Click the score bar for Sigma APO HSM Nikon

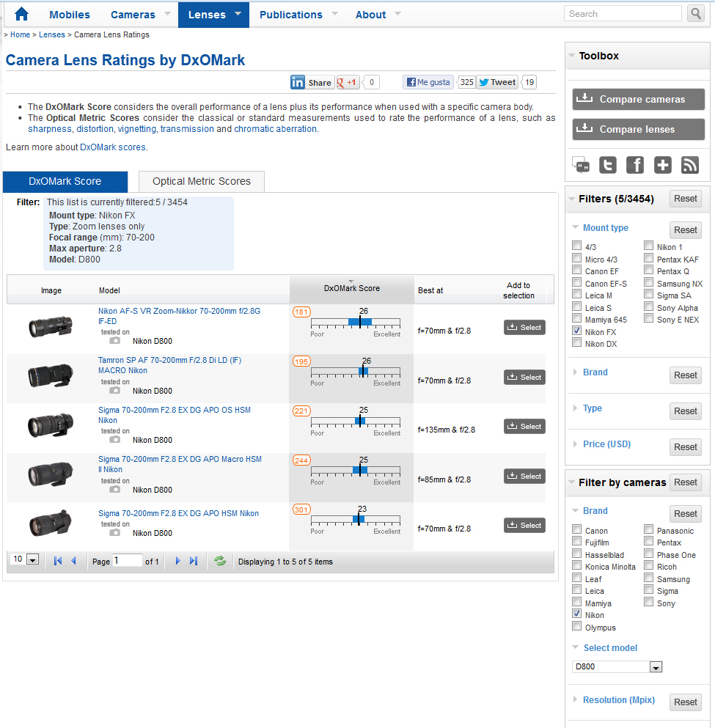click(355, 520)
